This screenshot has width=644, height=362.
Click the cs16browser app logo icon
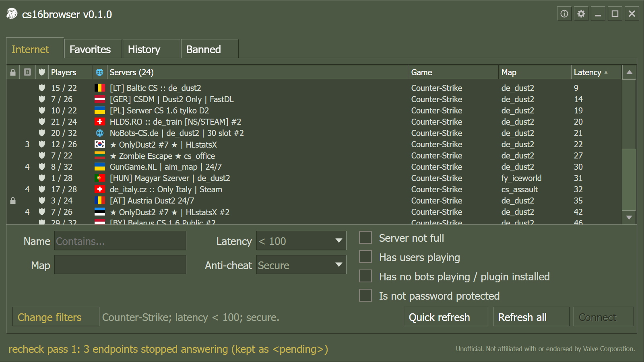pyautogui.click(x=12, y=14)
